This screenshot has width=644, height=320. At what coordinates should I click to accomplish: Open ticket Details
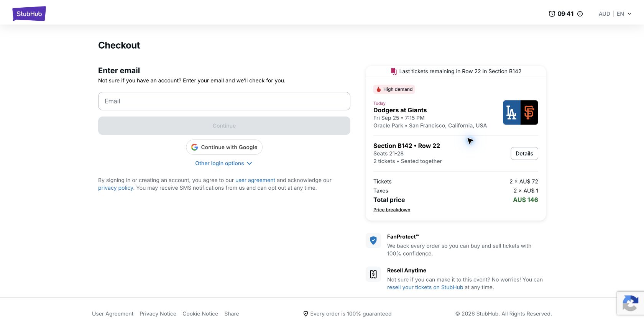click(524, 154)
